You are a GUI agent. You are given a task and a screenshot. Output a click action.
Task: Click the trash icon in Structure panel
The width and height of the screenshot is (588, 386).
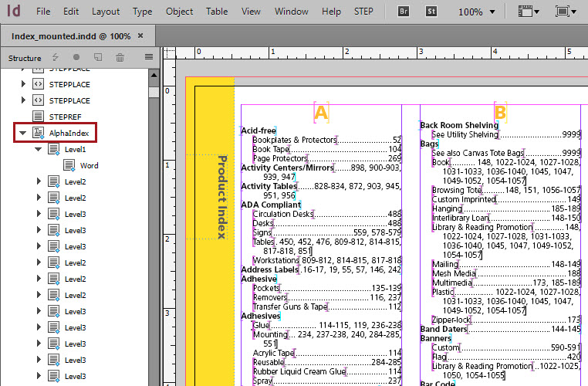120,58
